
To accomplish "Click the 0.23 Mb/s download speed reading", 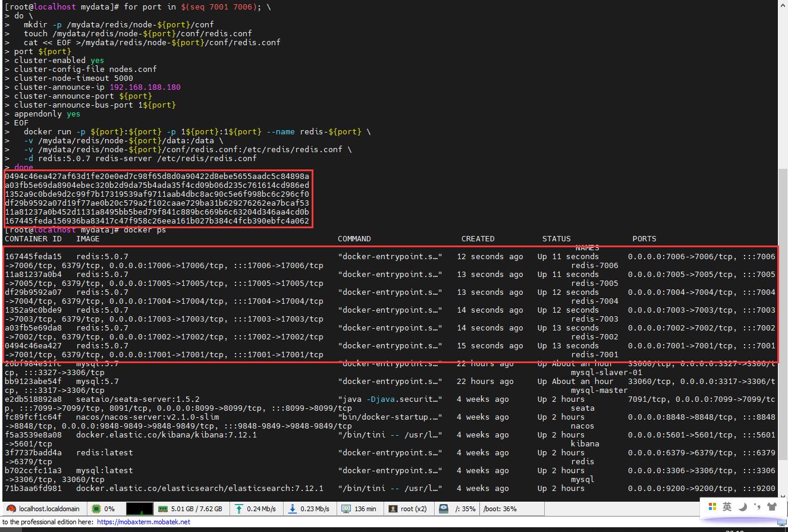I will click(315, 509).
